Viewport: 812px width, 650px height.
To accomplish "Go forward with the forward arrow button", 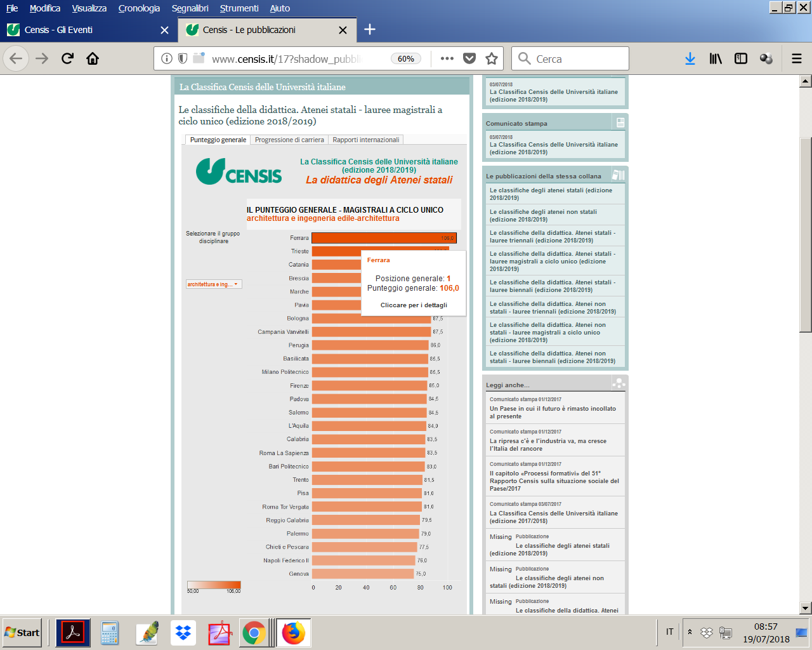I will tap(42, 58).
